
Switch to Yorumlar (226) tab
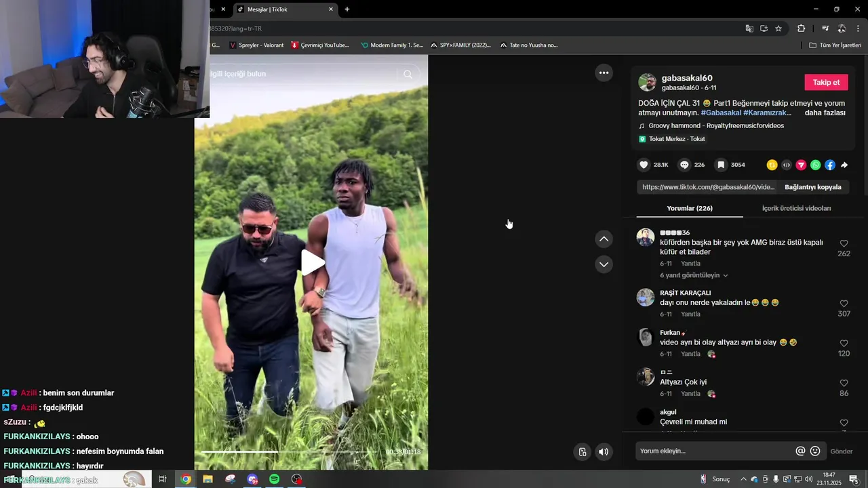[689, 208]
